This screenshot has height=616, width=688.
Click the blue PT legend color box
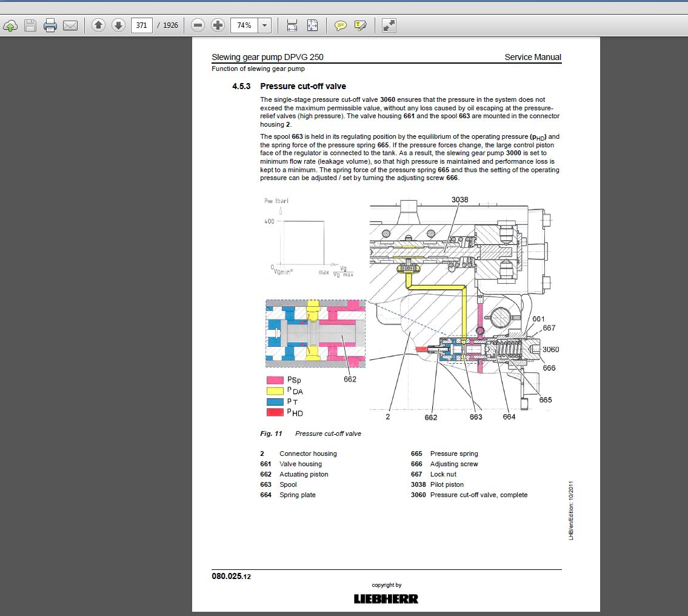(x=275, y=401)
